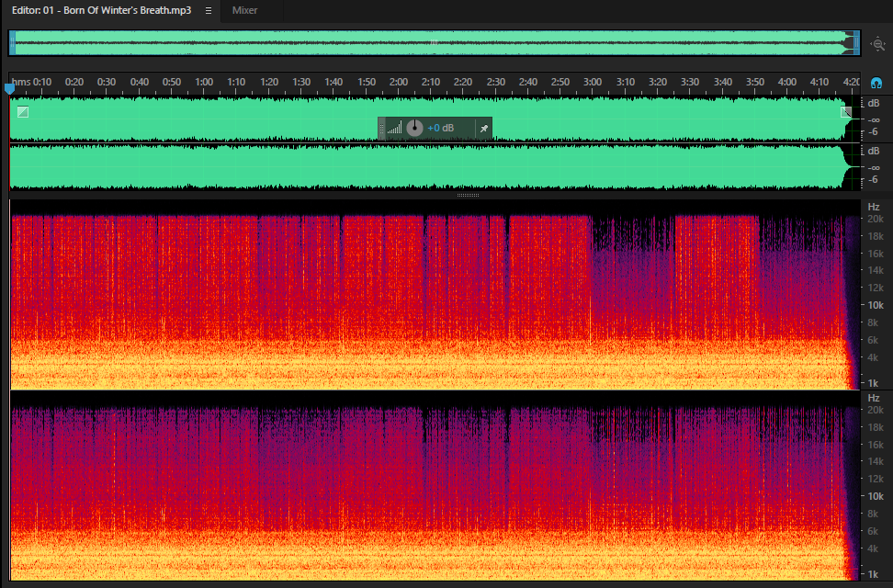The height and width of the screenshot is (588, 893).
Task: Click the right channel spectrogram display
Action: click(435, 485)
